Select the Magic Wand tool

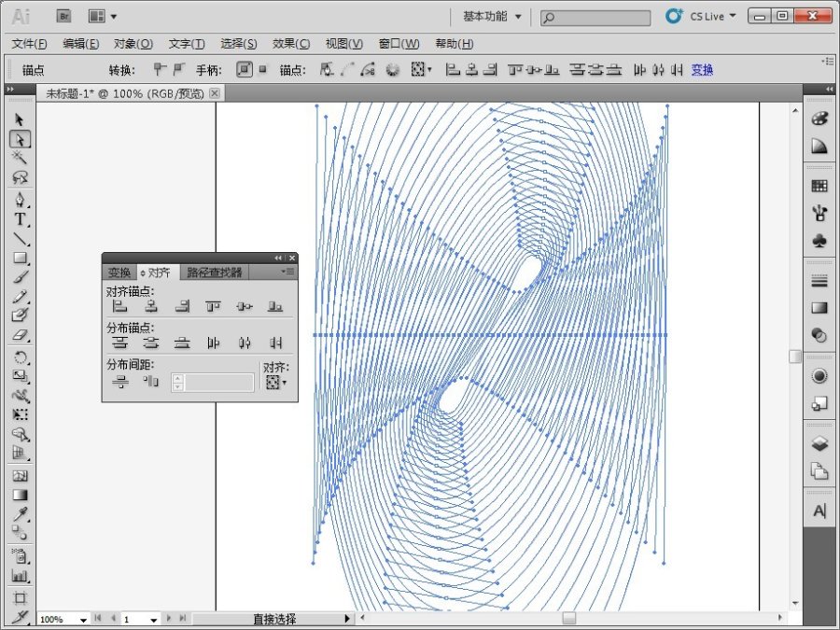coord(20,158)
